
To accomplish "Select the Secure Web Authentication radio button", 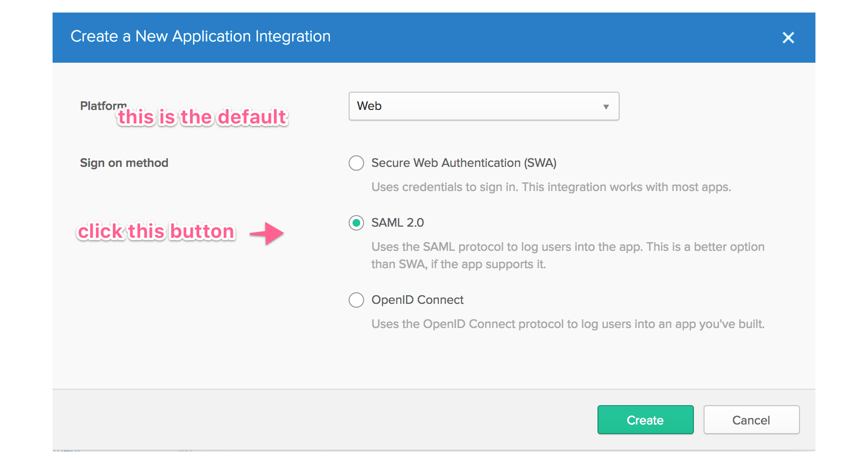I will pyautogui.click(x=356, y=163).
